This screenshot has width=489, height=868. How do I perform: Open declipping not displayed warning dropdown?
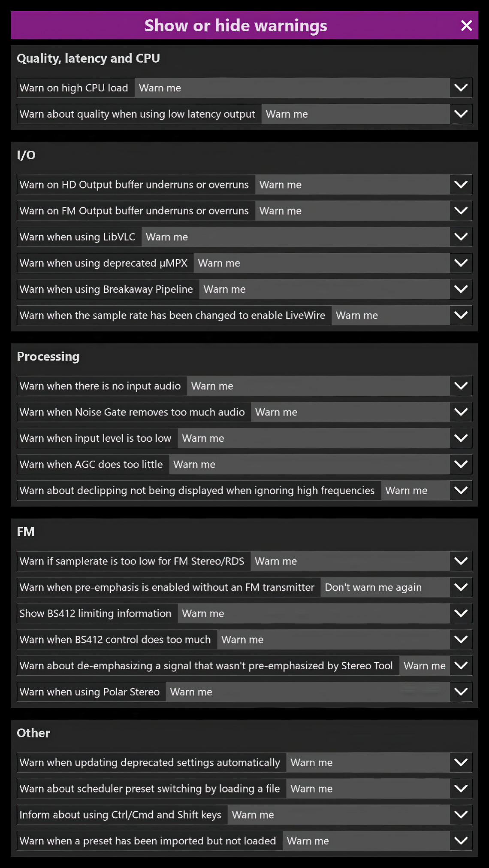tap(461, 491)
